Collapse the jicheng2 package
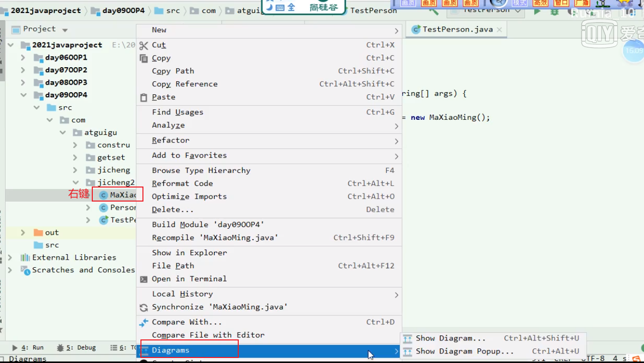Image resolution: width=644 pixels, height=363 pixels. click(x=75, y=183)
